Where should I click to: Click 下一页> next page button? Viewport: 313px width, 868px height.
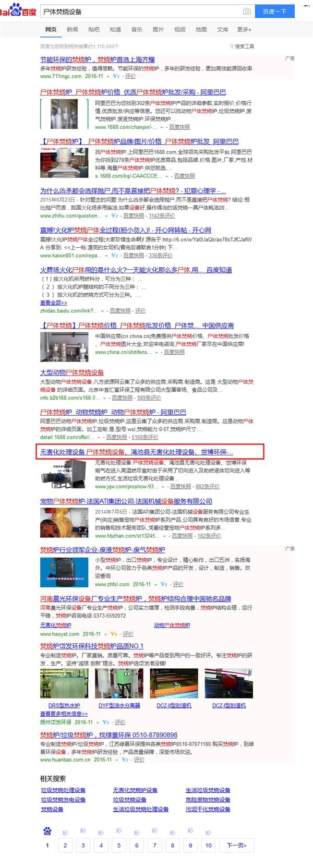236,846
